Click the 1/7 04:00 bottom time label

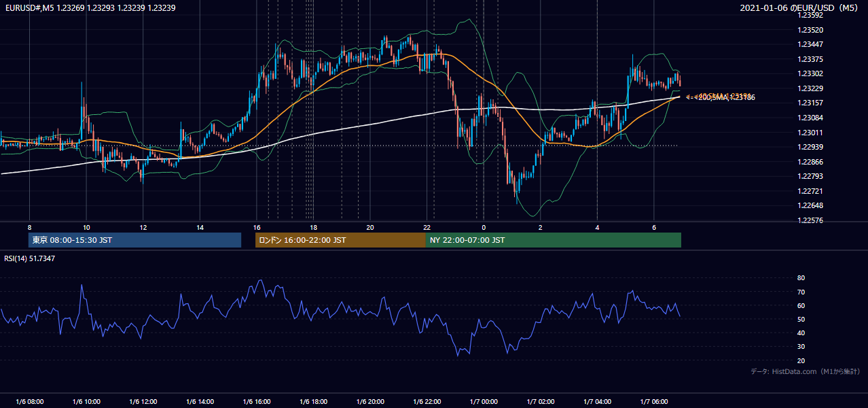coord(596,401)
